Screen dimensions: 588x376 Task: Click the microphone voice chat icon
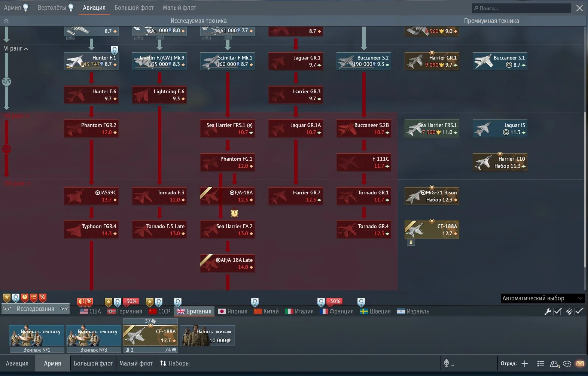coord(446,363)
